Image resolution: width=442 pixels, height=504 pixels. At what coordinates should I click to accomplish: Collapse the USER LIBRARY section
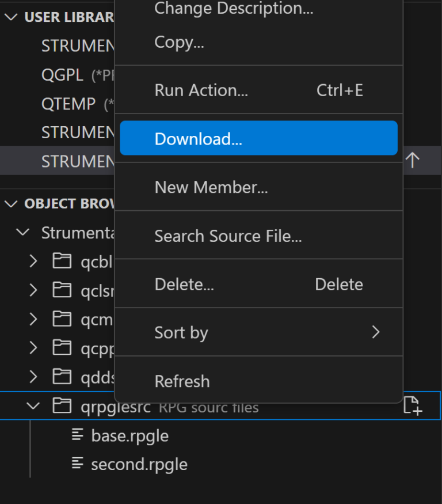click(x=10, y=17)
